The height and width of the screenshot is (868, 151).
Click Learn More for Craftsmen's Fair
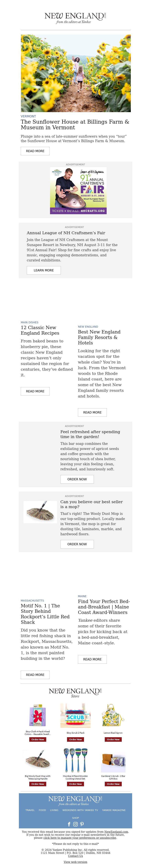tap(44, 270)
